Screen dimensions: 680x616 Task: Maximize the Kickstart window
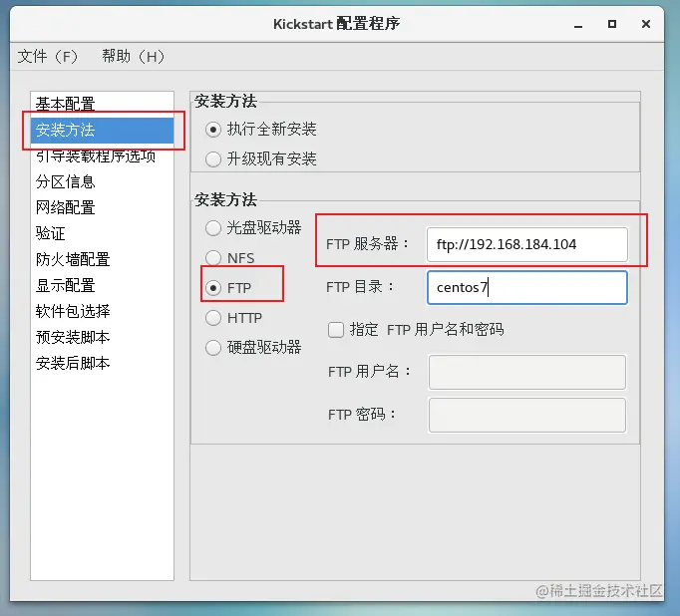(612, 24)
